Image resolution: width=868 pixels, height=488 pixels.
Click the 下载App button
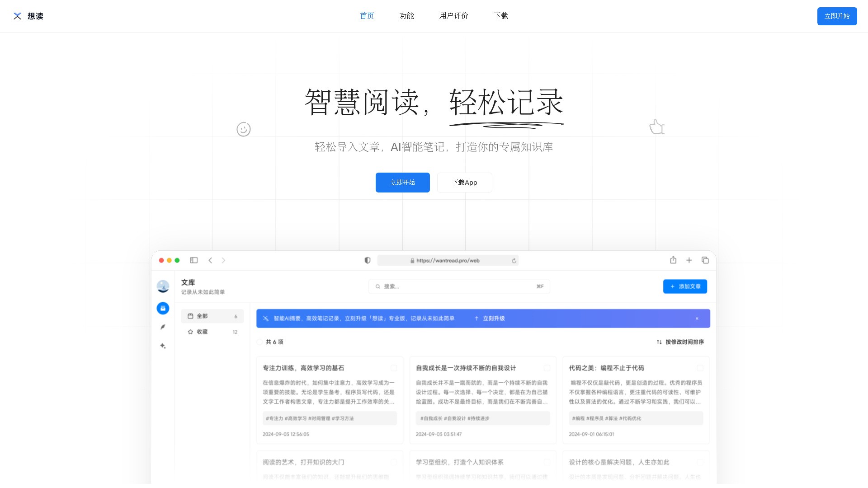464,183
